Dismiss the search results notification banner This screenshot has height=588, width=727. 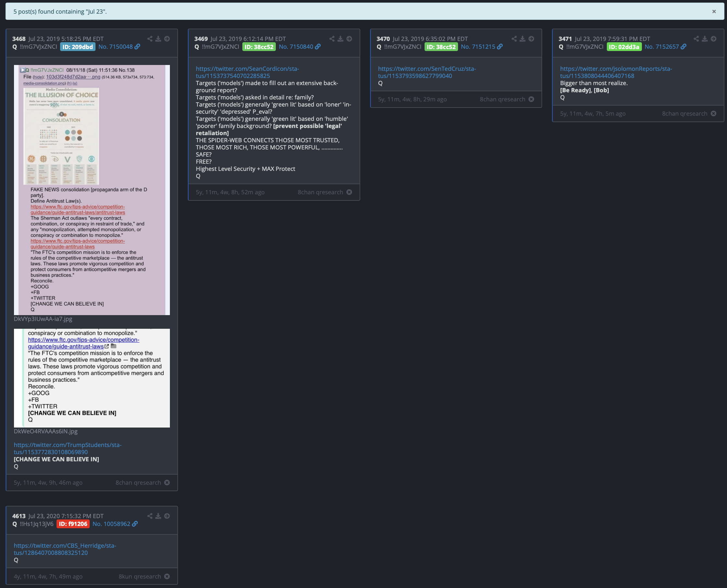714,11
